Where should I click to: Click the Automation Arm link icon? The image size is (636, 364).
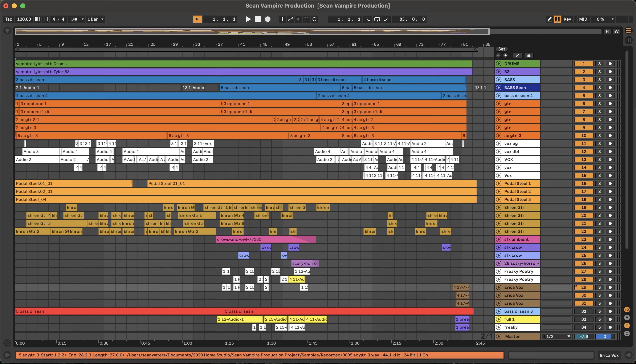click(290, 19)
